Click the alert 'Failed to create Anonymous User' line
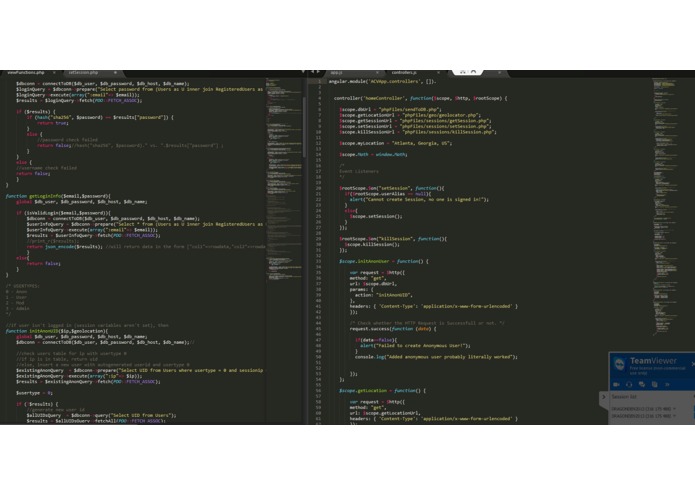The image size is (695, 494). 415,346
